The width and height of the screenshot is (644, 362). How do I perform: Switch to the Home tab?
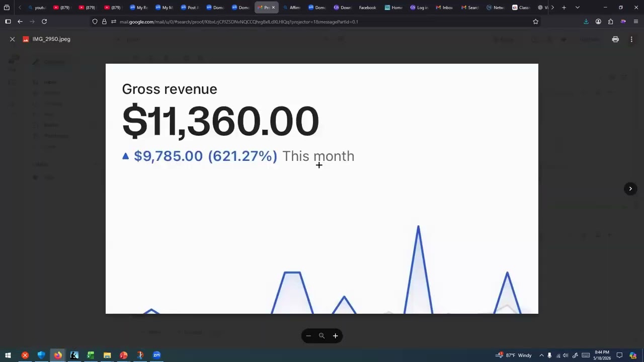[x=393, y=8]
